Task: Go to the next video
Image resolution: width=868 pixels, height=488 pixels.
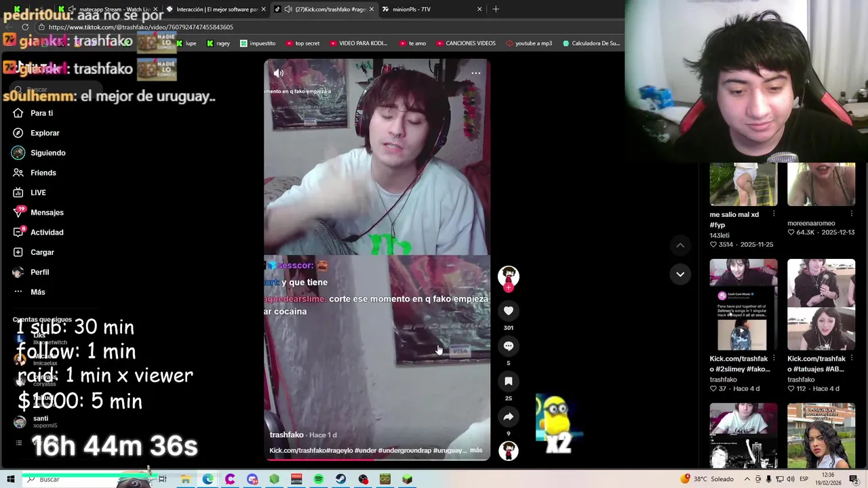Action: (680, 274)
